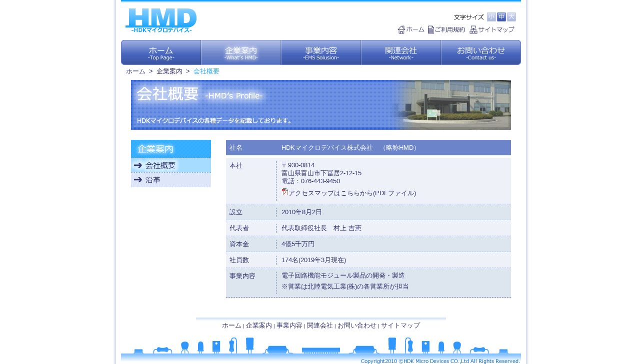Click 会社概要 in the breadcrumb
This screenshot has width=642, height=364.
click(x=206, y=71)
